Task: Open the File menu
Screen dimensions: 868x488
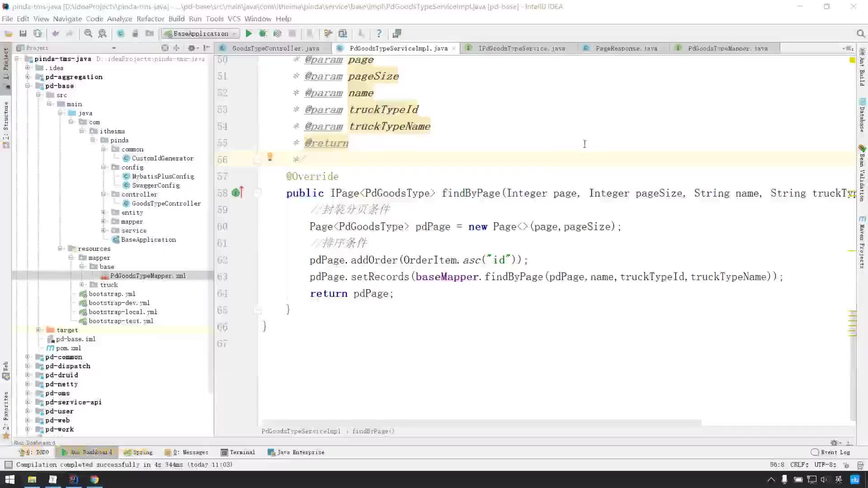Action: coord(7,19)
